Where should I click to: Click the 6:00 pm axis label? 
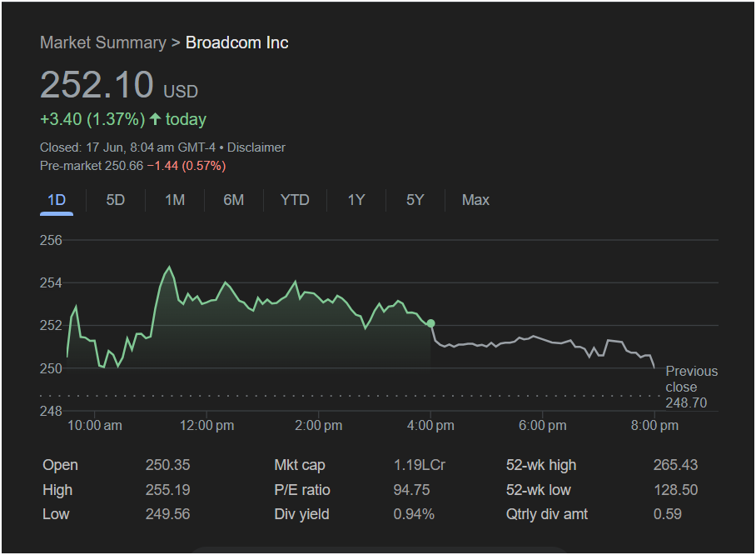(x=542, y=426)
